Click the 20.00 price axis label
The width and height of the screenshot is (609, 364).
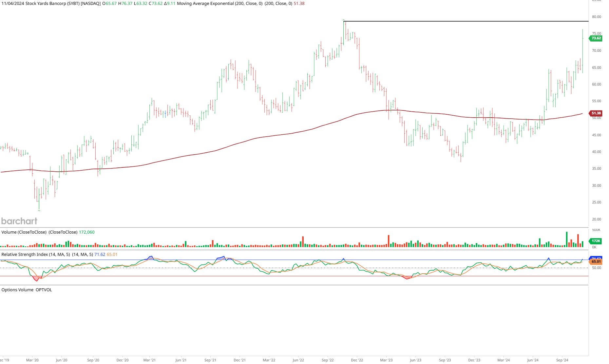(597, 219)
